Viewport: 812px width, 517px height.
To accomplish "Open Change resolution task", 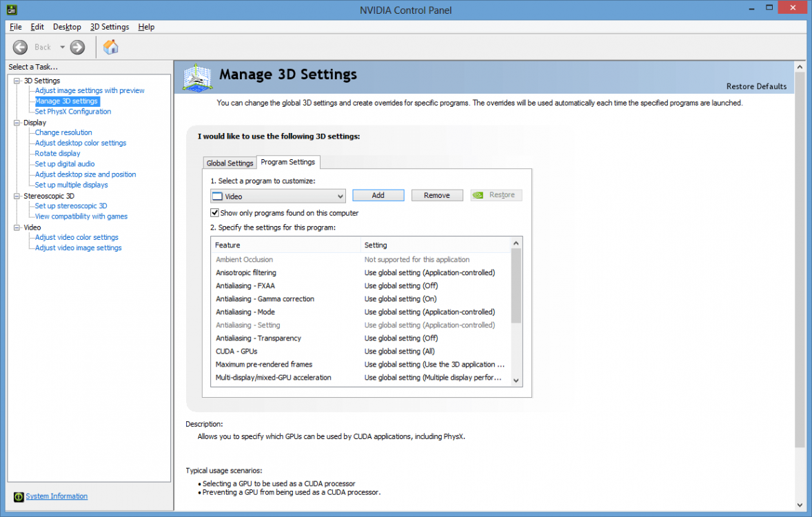I will [63, 132].
